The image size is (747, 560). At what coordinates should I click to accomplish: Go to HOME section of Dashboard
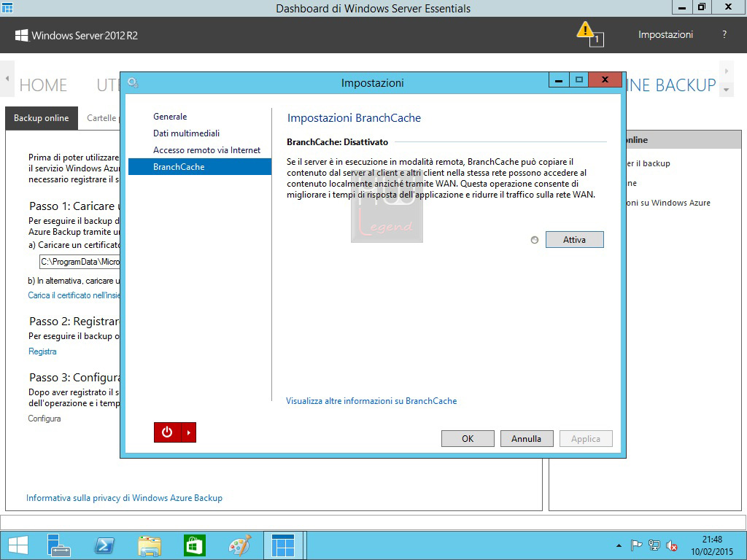coord(43,85)
